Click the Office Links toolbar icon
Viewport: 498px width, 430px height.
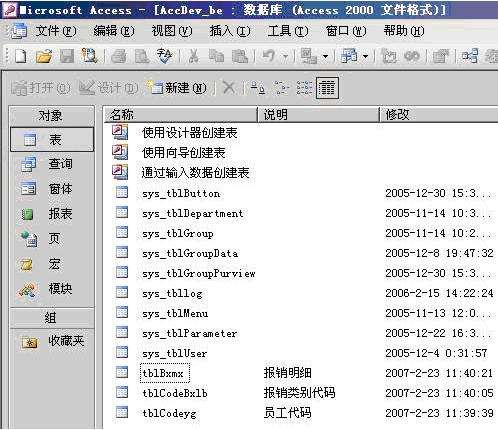click(x=309, y=56)
